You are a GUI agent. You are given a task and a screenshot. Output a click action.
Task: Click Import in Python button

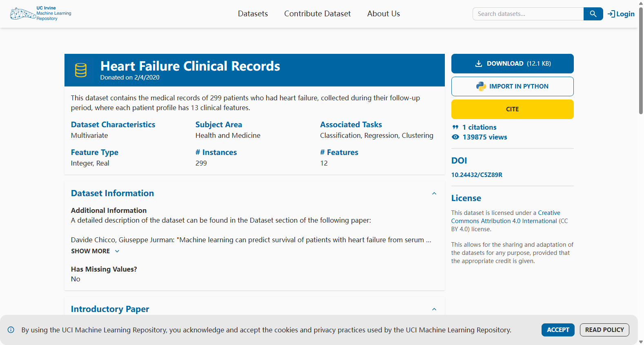point(513,86)
